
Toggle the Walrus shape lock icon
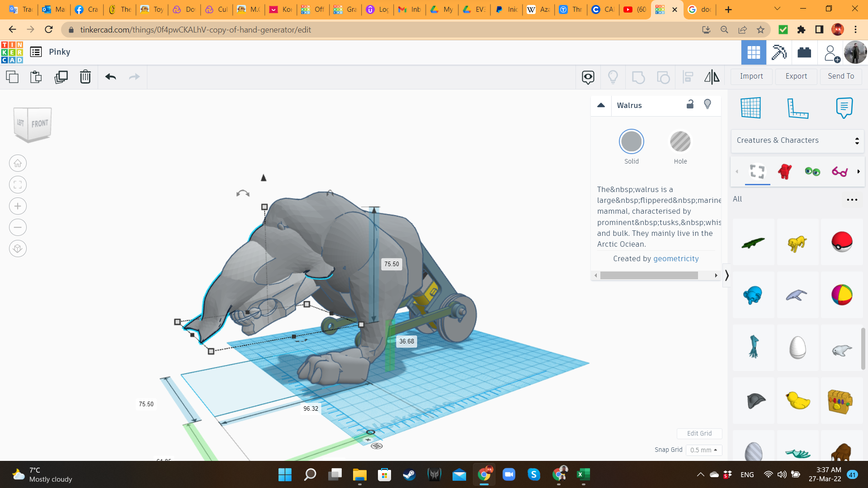tap(690, 104)
